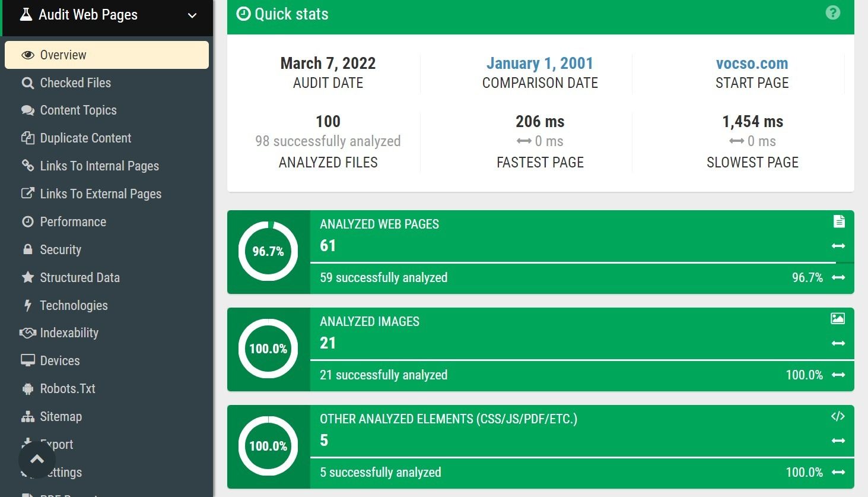Click the magnifier icon for Checked Files

(x=28, y=83)
